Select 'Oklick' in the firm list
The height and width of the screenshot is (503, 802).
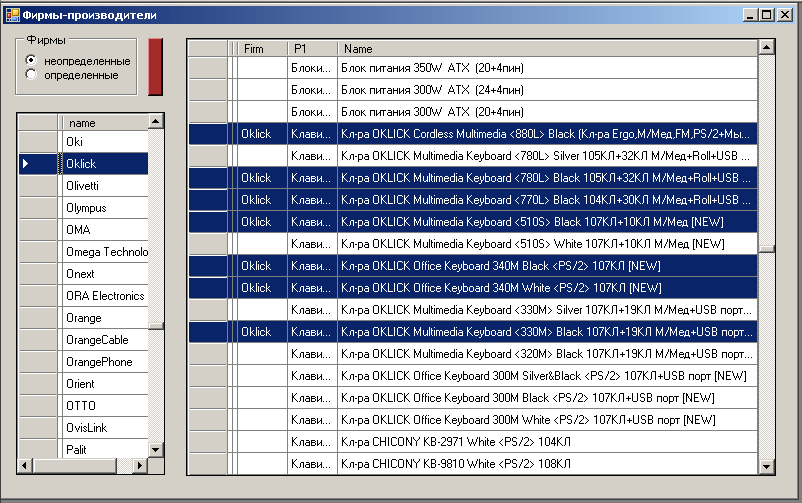point(103,164)
